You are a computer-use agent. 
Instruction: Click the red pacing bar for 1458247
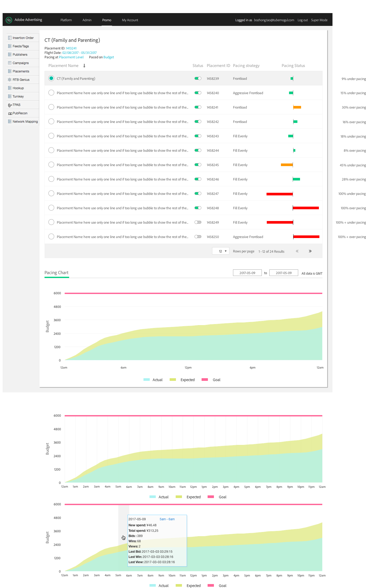point(280,194)
